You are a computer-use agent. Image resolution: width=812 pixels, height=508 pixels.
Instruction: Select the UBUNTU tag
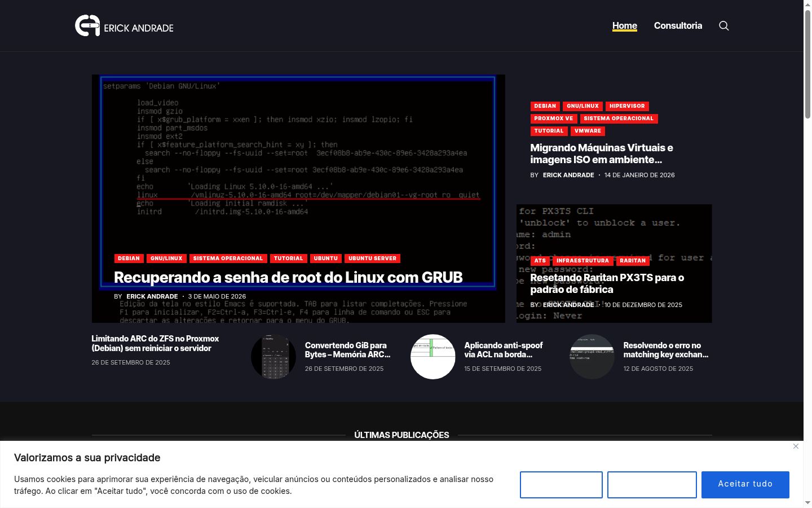(x=325, y=259)
